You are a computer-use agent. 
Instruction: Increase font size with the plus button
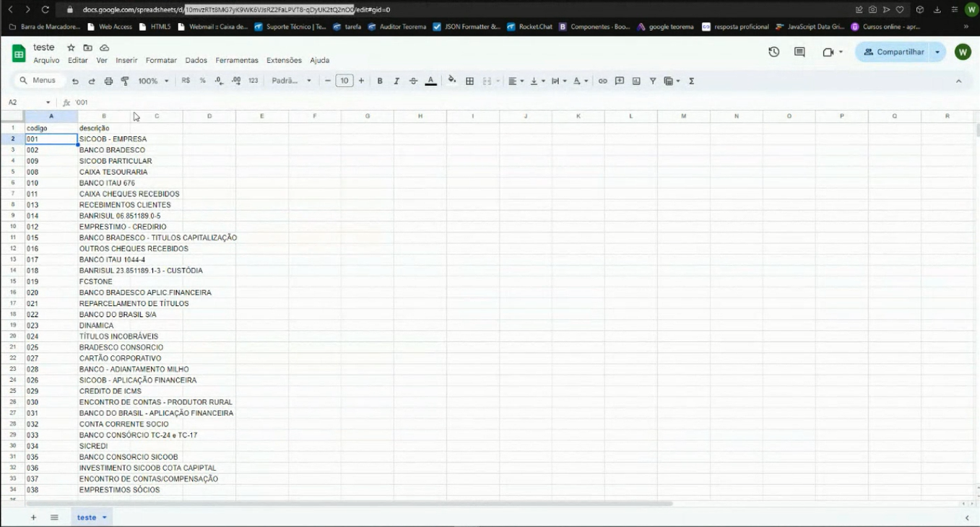click(x=361, y=81)
